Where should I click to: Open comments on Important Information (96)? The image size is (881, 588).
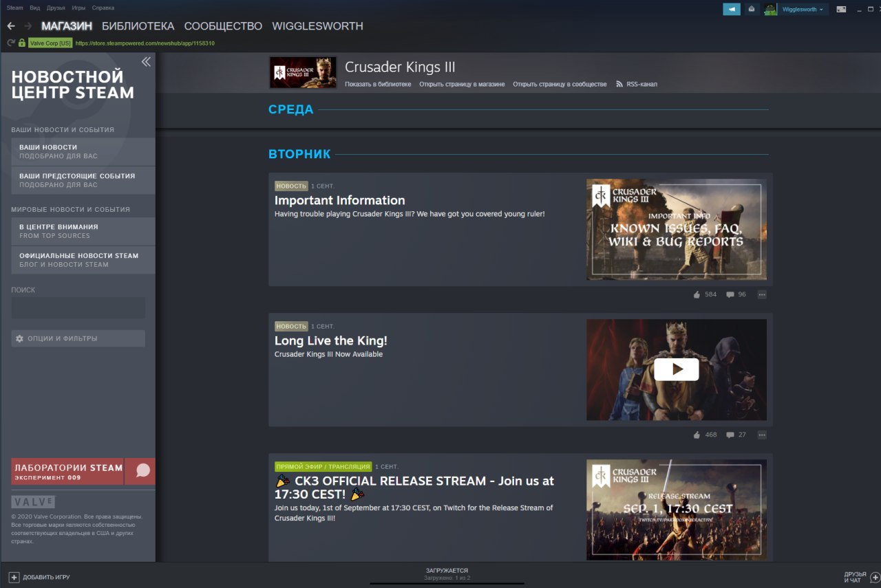(x=736, y=294)
